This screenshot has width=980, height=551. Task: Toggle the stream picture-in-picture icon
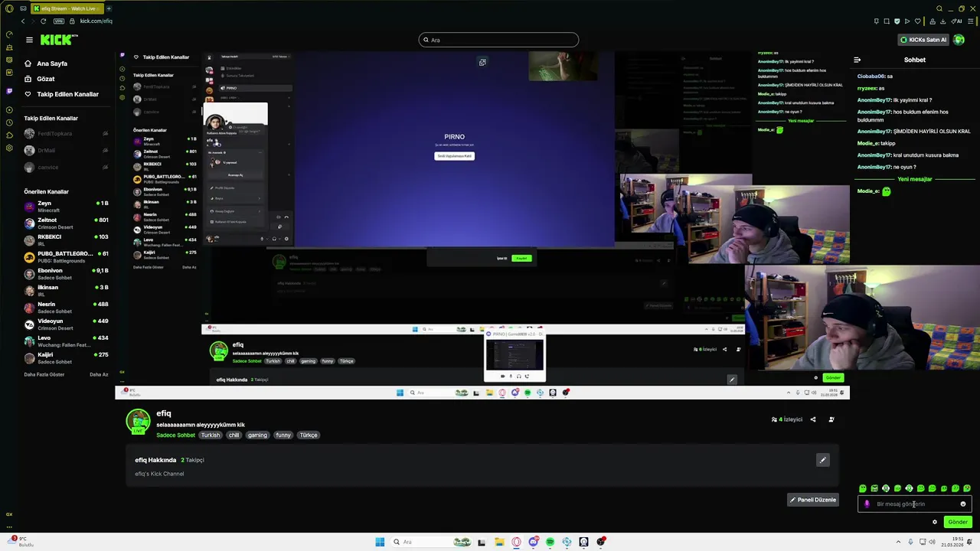point(482,62)
